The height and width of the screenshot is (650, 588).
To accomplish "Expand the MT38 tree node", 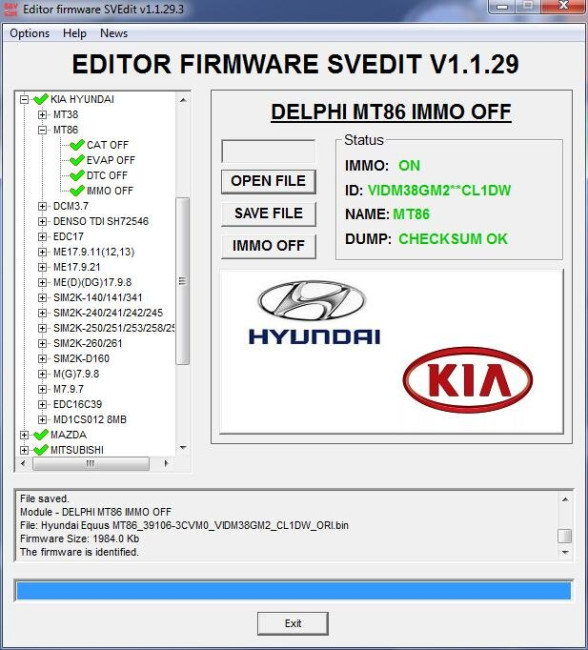I will coord(42,114).
